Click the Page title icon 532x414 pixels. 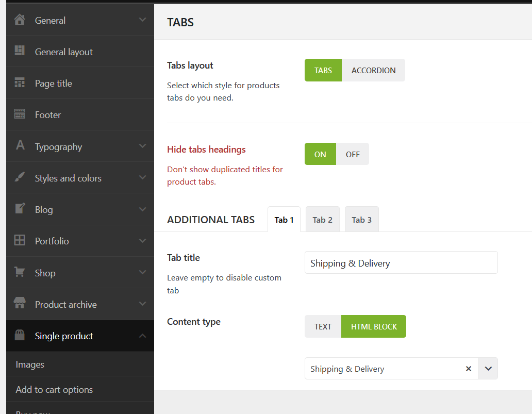[20, 83]
